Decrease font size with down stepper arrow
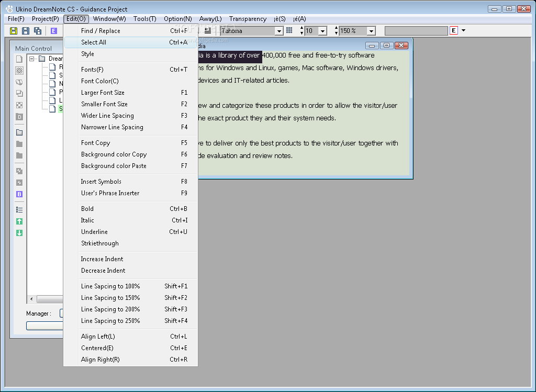Image resolution: width=536 pixels, height=392 pixels. point(302,33)
